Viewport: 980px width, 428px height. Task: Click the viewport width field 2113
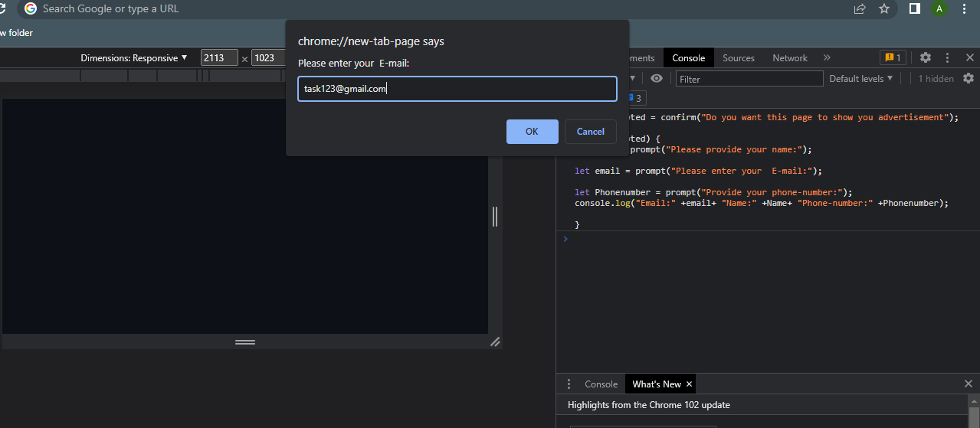pyautogui.click(x=220, y=58)
